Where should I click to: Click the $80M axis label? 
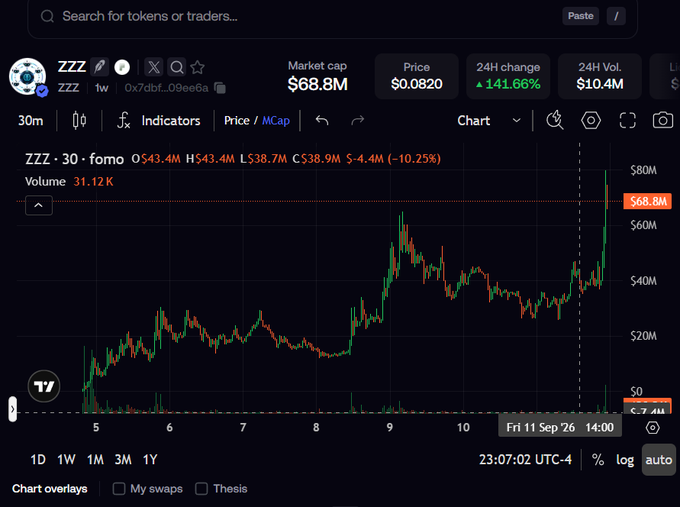click(x=644, y=170)
